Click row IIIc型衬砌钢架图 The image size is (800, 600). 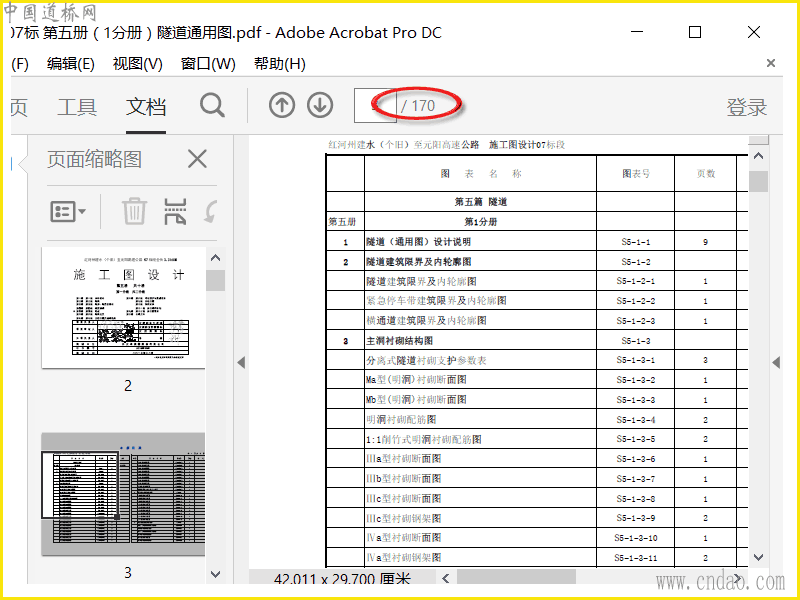tap(537, 518)
